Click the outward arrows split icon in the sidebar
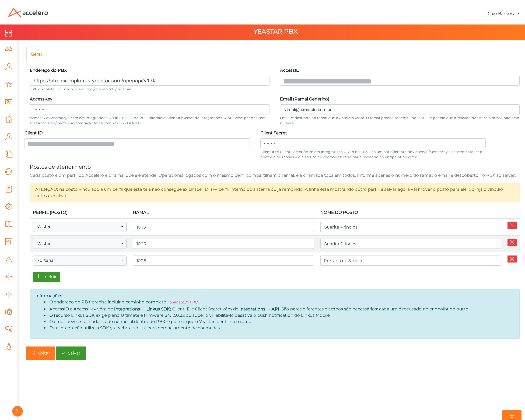Viewport: 525px width, 420px height. (9, 277)
